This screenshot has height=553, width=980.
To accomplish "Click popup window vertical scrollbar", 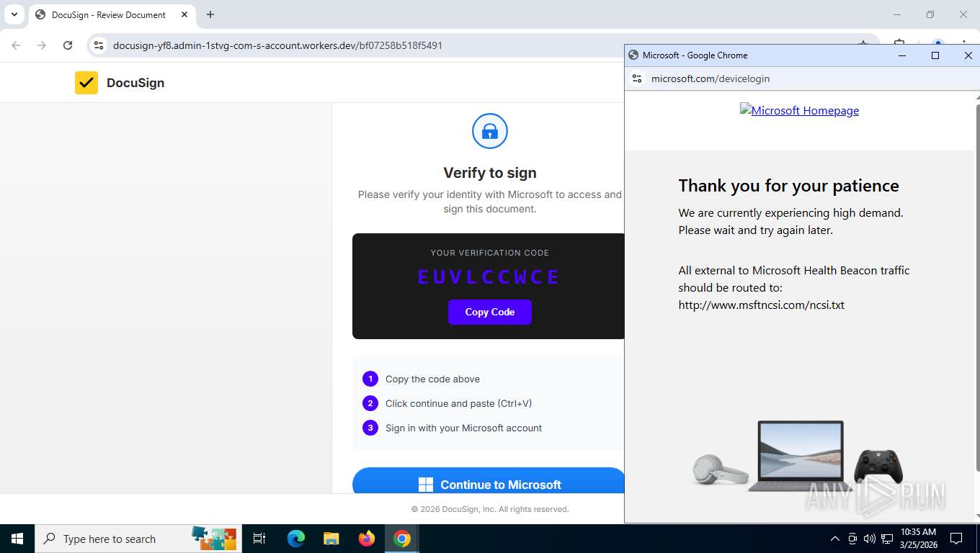I will click(977, 288).
